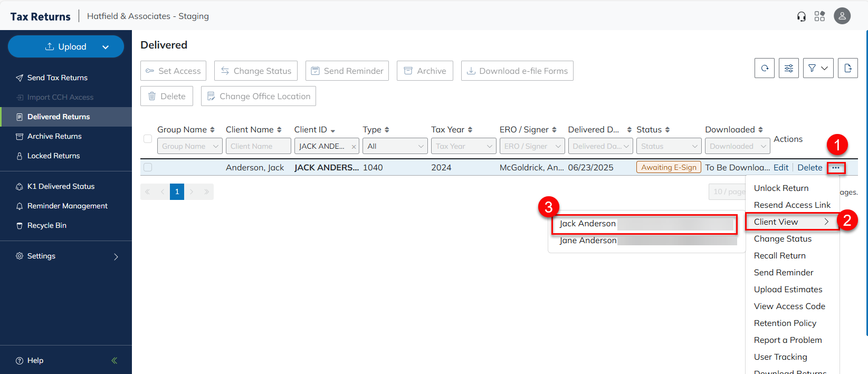Viewport: 868px width, 374px height.
Task: Select Recall Return in the menu
Action: tap(779, 256)
